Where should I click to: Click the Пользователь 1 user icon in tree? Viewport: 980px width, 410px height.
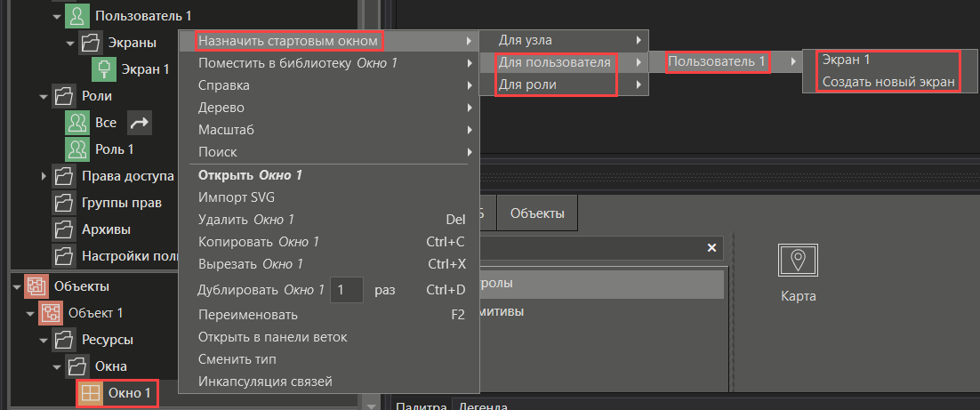click(78, 16)
